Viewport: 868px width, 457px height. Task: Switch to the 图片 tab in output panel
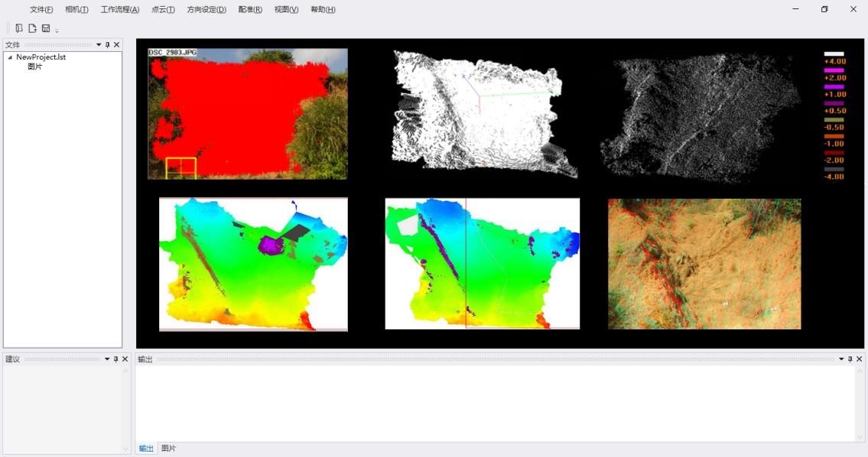tap(168, 449)
